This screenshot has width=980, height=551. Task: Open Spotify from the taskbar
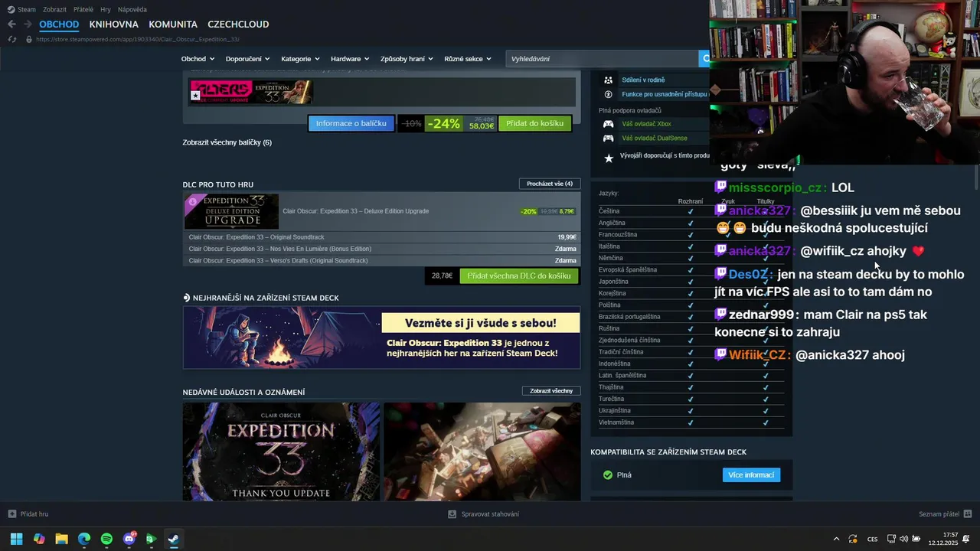click(106, 539)
